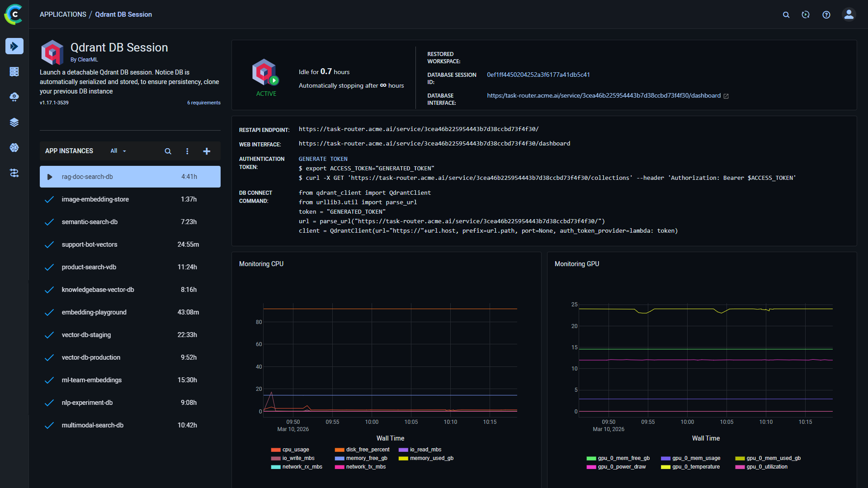This screenshot has width=868, height=488.
Task: Select the semantic-search-db instance
Action: 130,222
